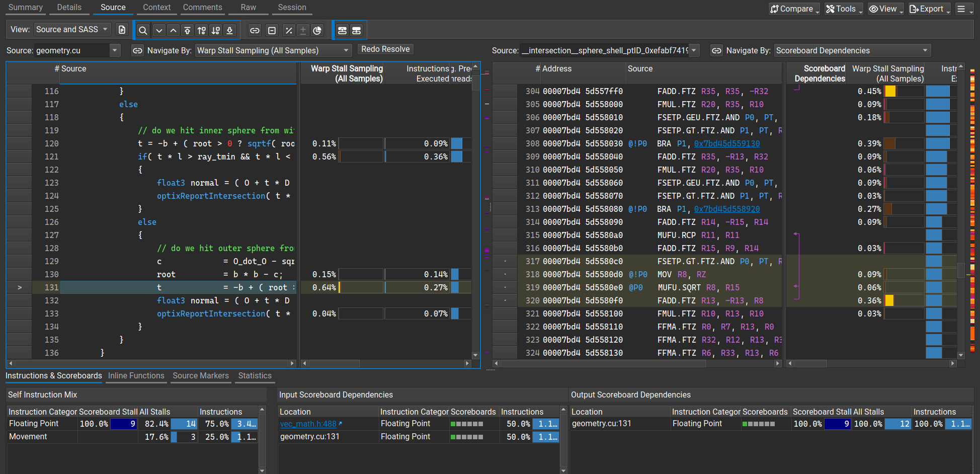Switch to the Summary tab
The image size is (980, 474).
(26, 8)
